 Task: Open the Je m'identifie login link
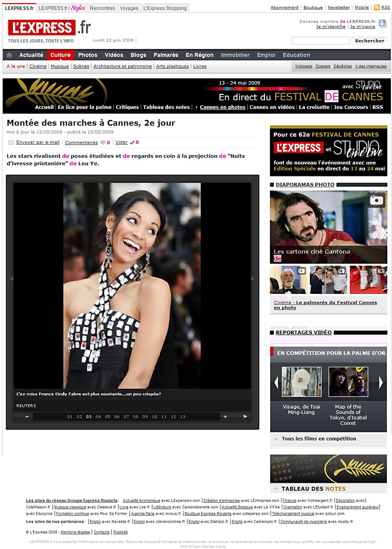[x=330, y=26]
